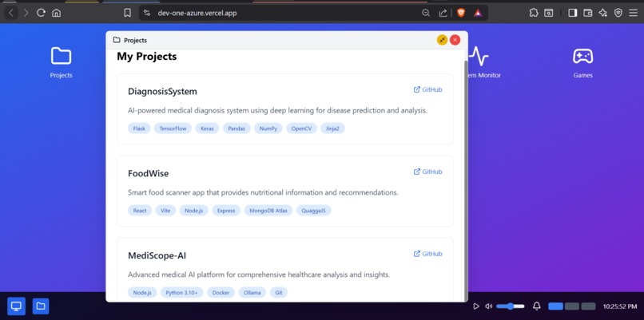The height and width of the screenshot is (320, 644).
Task: Click the React tag
Action: click(x=140, y=211)
